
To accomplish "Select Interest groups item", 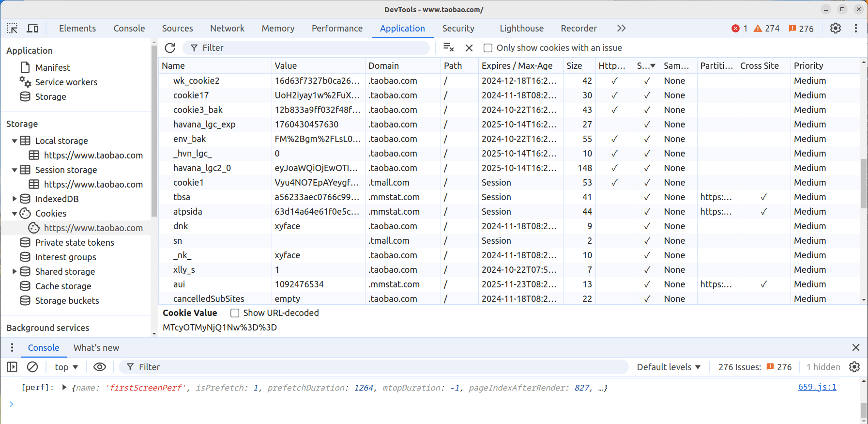I will [65, 257].
